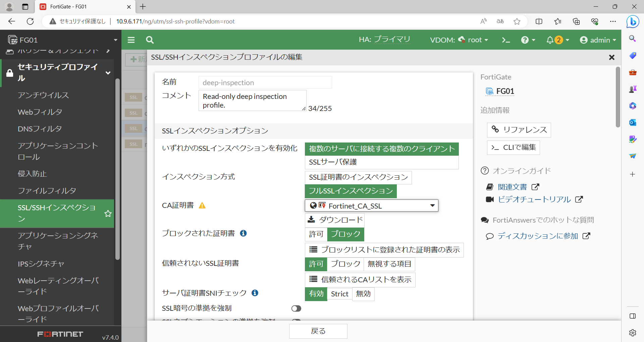The width and height of the screenshot is (644, 342).
Task: Open Copilot in the Edge sidebar
Action: click(x=633, y=21)
